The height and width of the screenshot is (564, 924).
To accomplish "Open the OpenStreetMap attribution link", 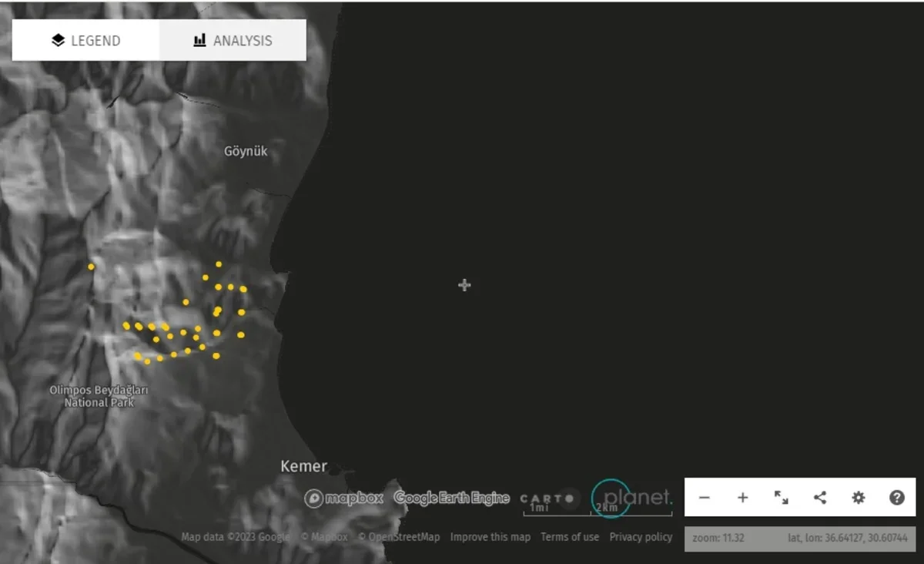I will point(399,537).
